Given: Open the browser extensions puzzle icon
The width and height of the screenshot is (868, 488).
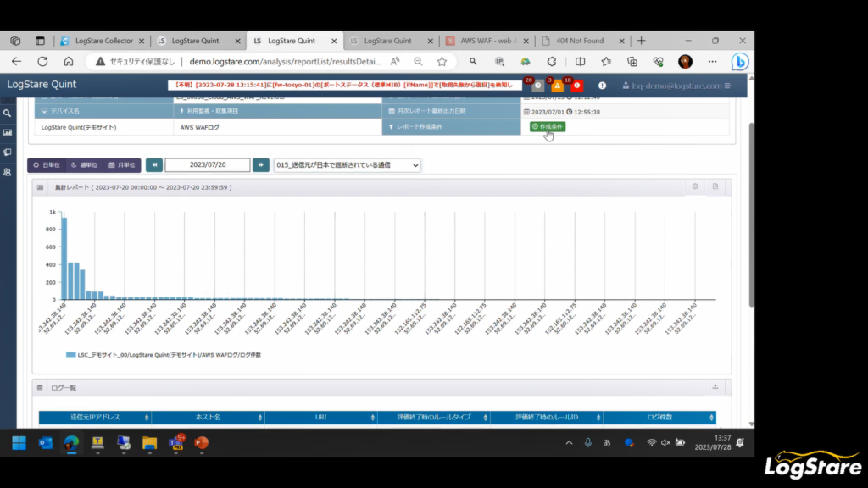Looking at the screenshot, I should click(x=551, y=61).
